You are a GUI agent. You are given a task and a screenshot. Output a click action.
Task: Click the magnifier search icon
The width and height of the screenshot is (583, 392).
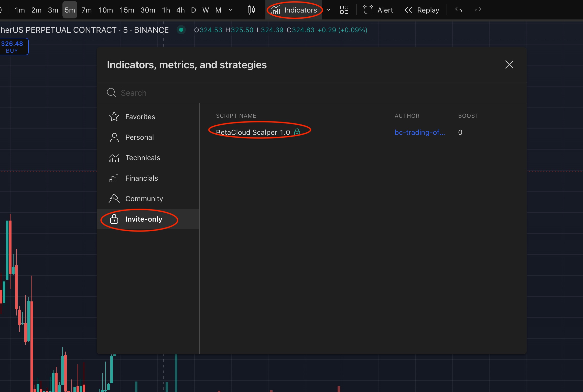point(111,92)
